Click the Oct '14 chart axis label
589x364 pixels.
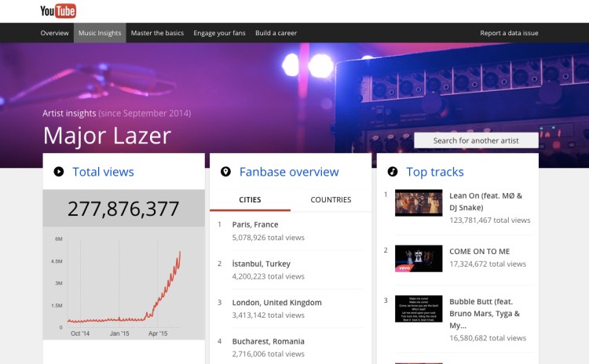click(x=80, y=333)
